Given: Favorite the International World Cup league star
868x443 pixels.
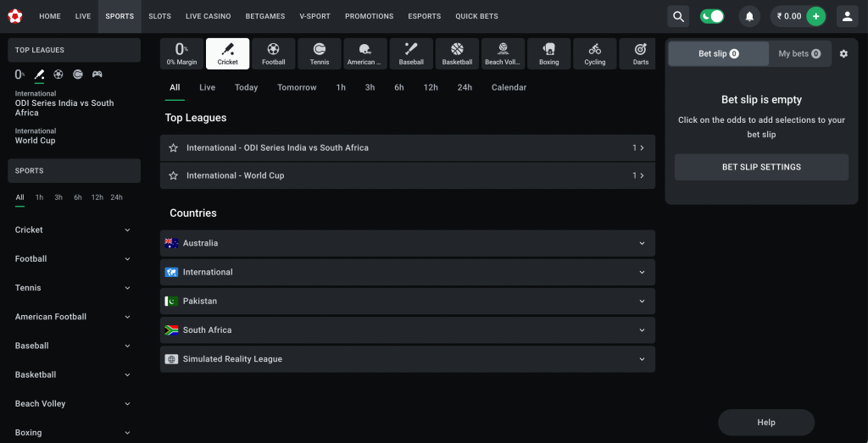Looking at the screenshot, I should [x=173, y=176].
